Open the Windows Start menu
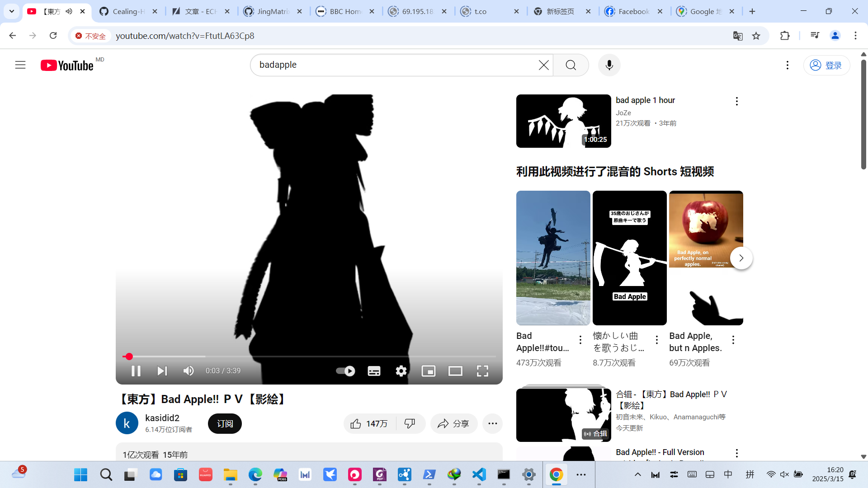This screenshot has height=488, width=868. pos(81,475)
